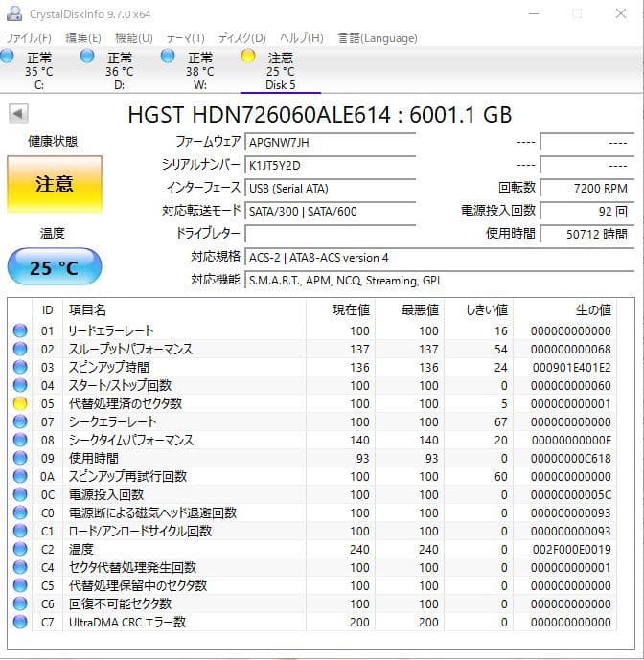644x660 pixels.
Task: Open the 編集(E) menu
Action: click(x=83, y=38)
